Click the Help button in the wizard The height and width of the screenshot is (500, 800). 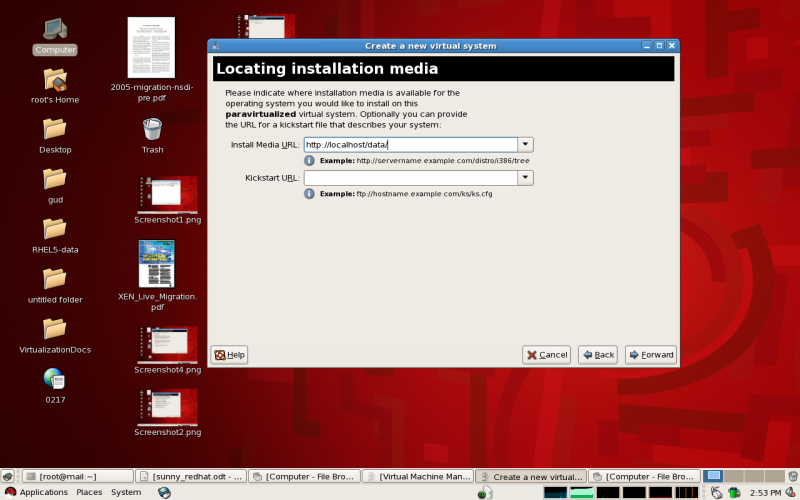[230, 355]
